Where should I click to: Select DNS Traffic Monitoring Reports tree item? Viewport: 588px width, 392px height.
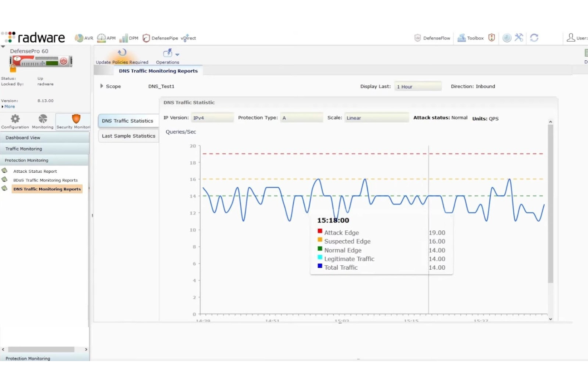tap(47, 189)
